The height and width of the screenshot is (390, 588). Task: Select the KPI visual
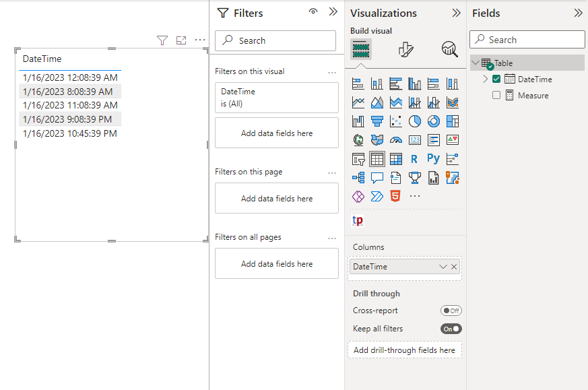(453, 140)
